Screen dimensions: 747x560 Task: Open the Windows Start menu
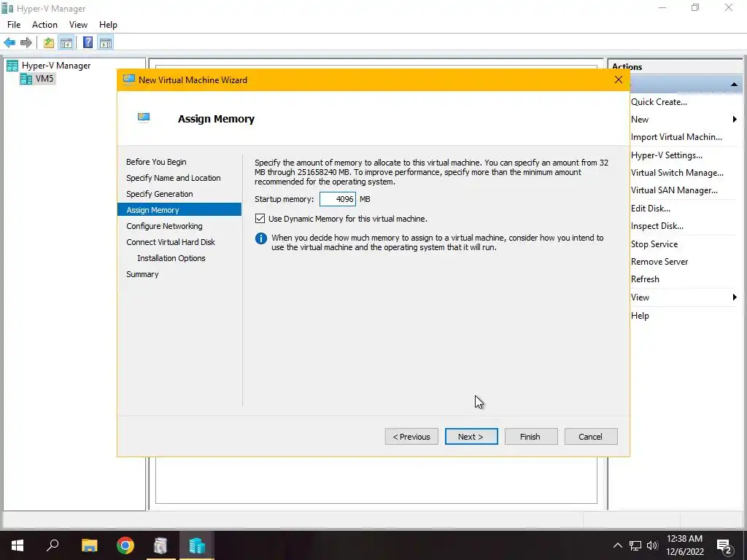click(18, 545)
